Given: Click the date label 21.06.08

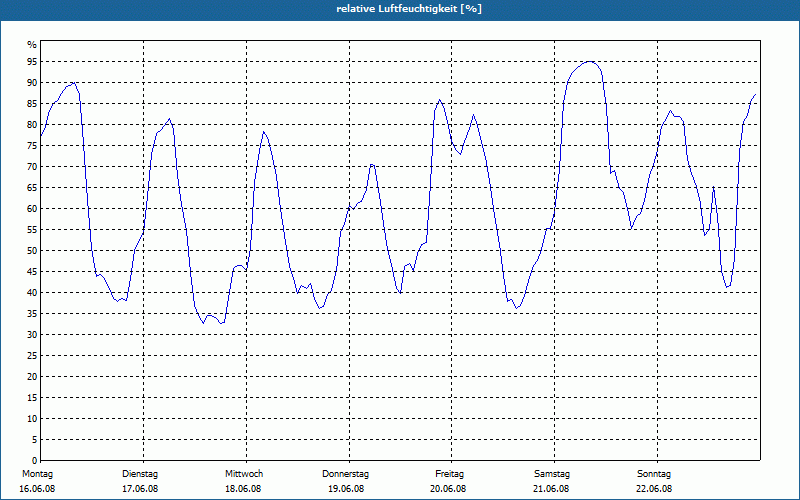Looking at the screenshot, I should coord(551,489).
